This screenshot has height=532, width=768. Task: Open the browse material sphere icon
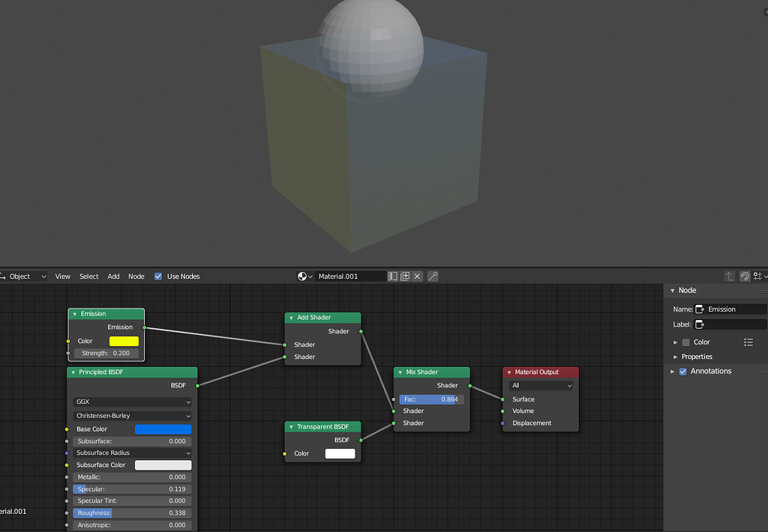(302, 276)
